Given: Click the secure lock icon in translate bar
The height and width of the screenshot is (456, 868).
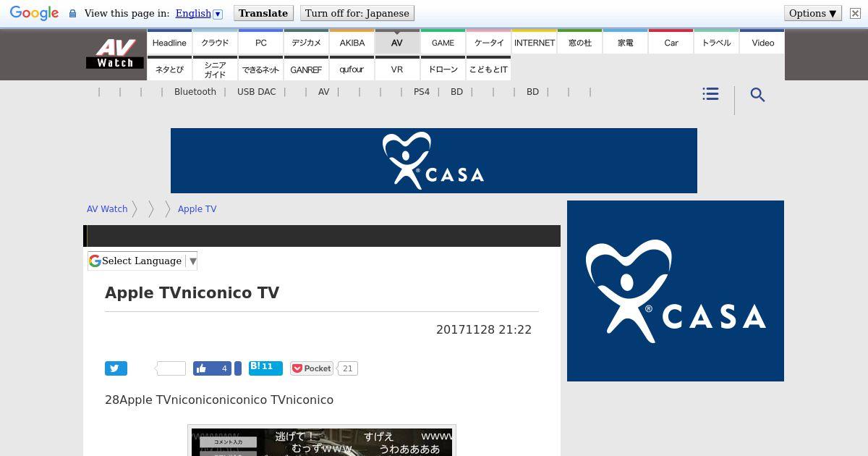Looking at the screenshot, I should 72,14.
